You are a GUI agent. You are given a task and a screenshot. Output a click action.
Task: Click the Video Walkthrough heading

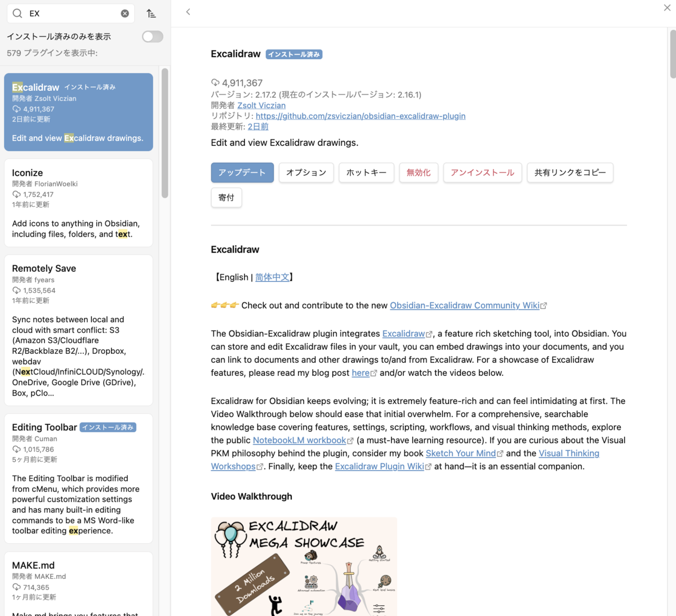[252, 497]
